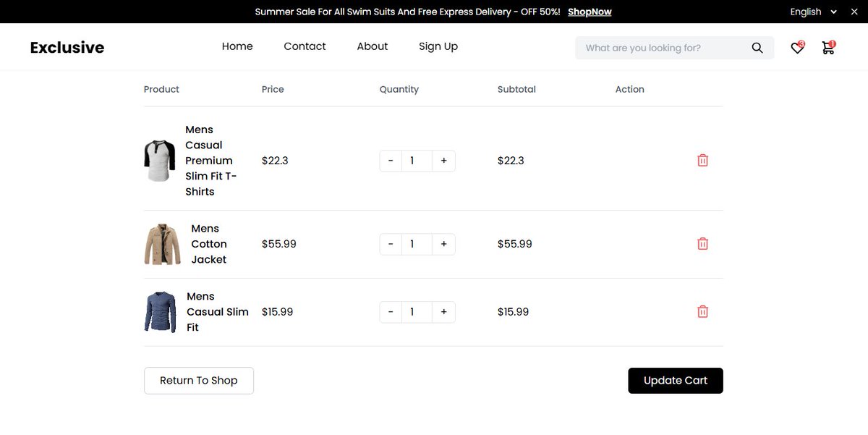Click 'Mens Casual Premium Slim Fit T-Shirts' name
The image size is (868, 435).
tap(210, 161)
